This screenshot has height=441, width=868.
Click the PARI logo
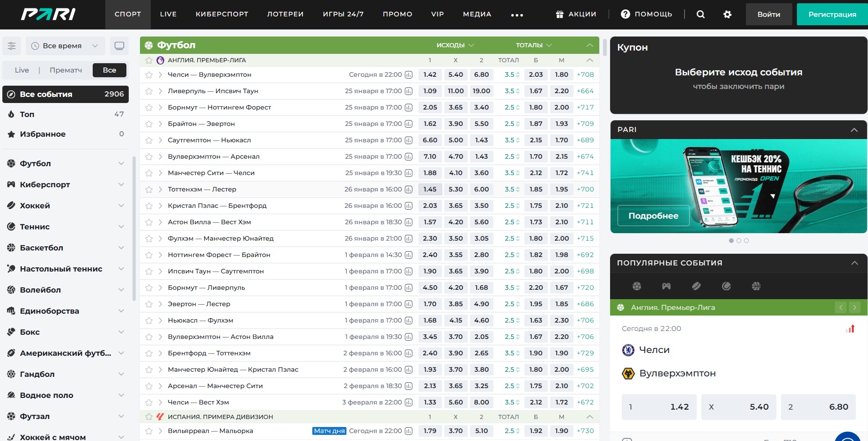48,15
